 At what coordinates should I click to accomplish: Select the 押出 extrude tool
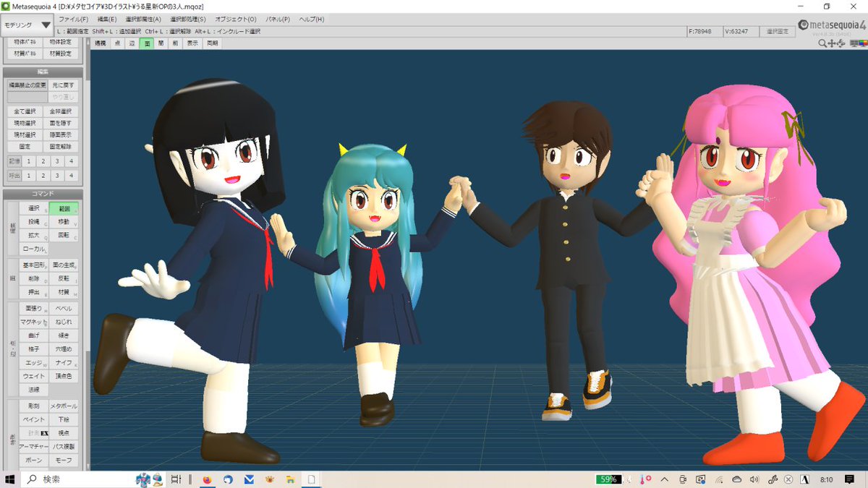point(33,293)
